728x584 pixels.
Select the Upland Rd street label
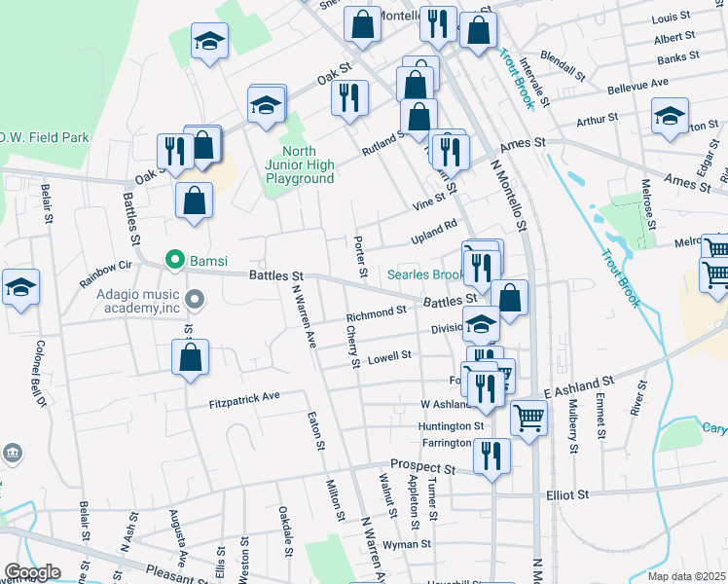pyautogui.click(x=434, y=232)
